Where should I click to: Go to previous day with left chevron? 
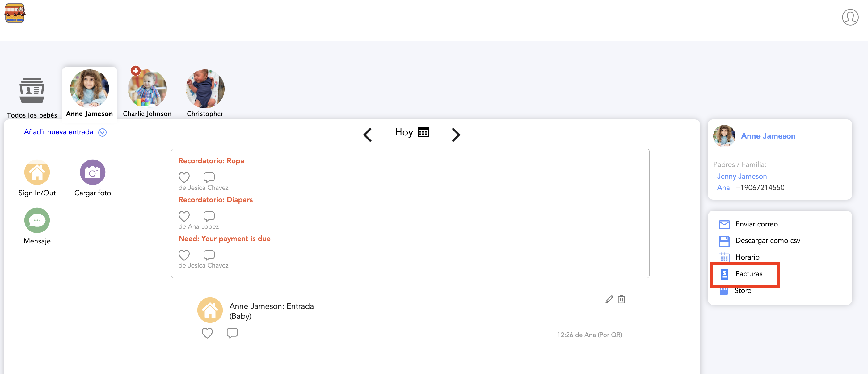[x=368, y=135]
